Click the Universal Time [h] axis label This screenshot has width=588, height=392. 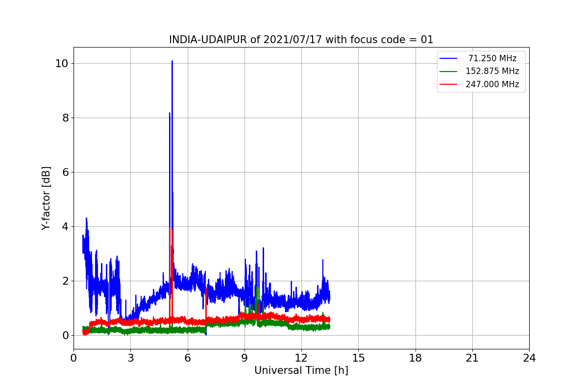(301, 371)
